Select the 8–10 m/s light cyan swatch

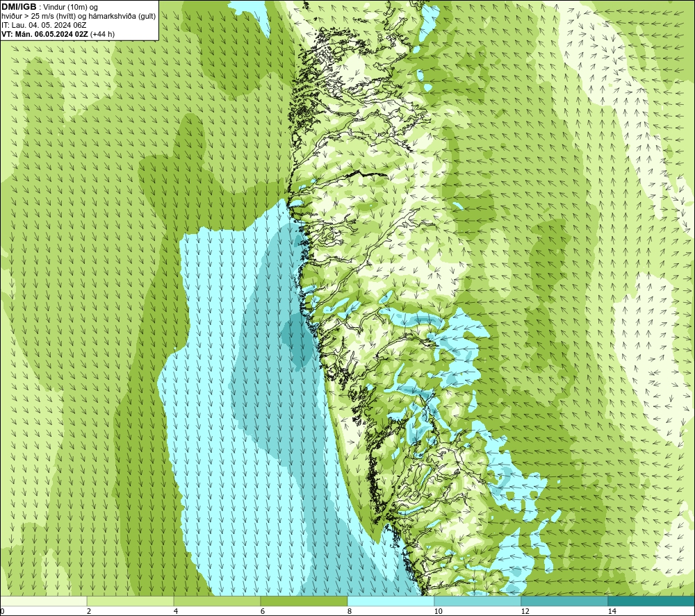pyautogui.click(x=391, y=601)
